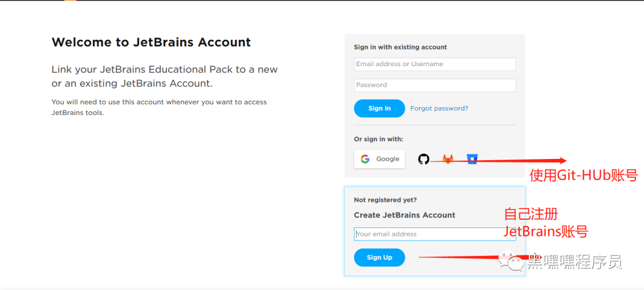
Task: Click the Sign in with existing account label
Action: (400, 47)
